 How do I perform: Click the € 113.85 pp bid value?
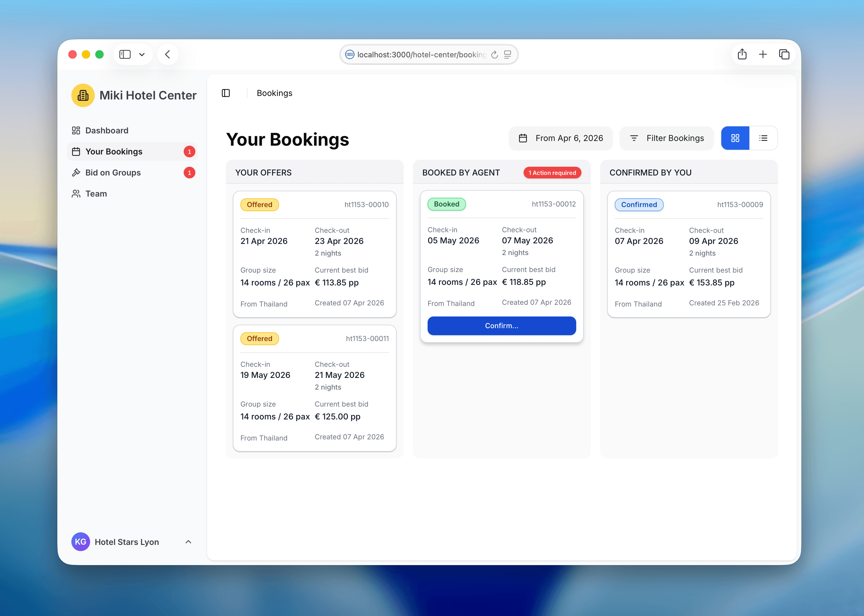[x=336, y=283]
